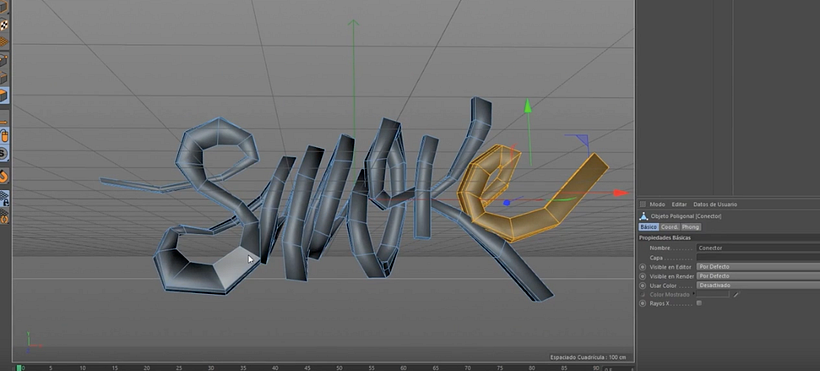Click the round S viewport solo icon

pos(4,154)
